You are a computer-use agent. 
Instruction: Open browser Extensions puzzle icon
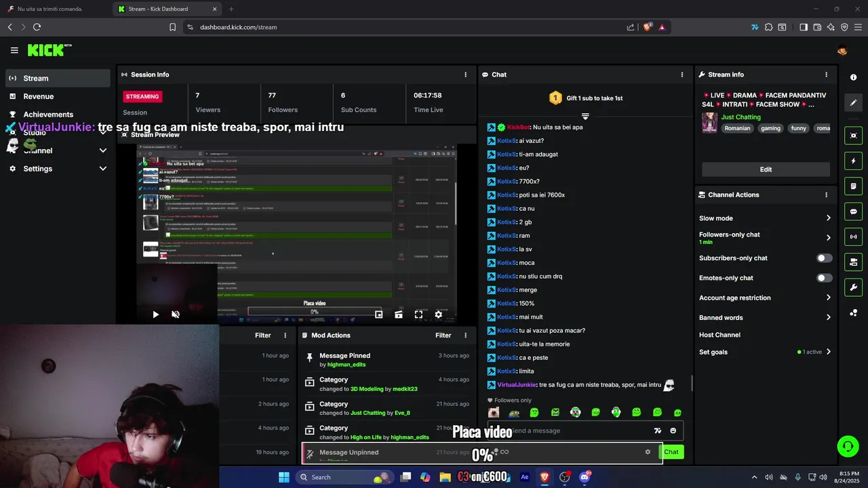click(x=768, y=27)
